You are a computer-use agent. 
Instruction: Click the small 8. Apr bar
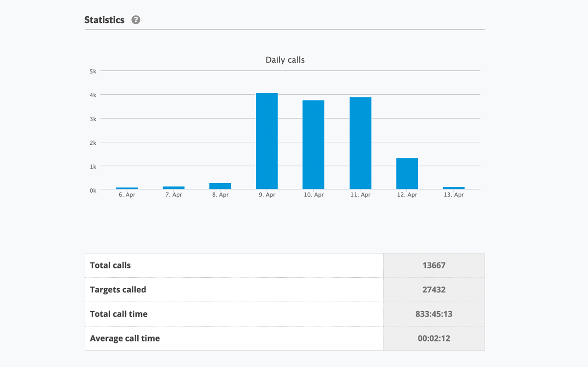point(220,186)
